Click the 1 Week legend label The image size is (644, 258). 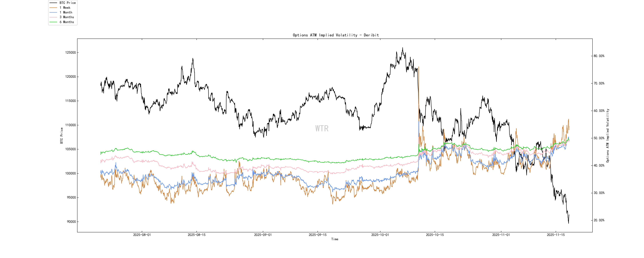coord(65,7)
